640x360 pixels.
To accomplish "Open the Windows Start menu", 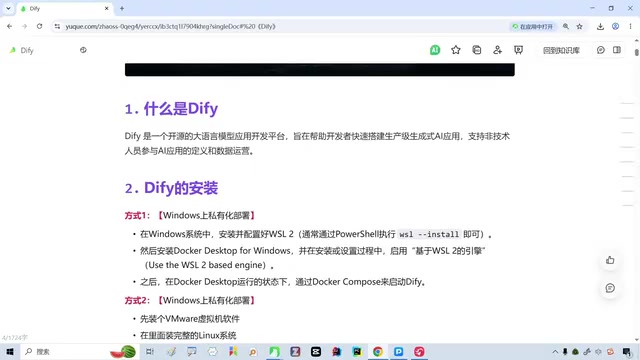I will [10, 351].
